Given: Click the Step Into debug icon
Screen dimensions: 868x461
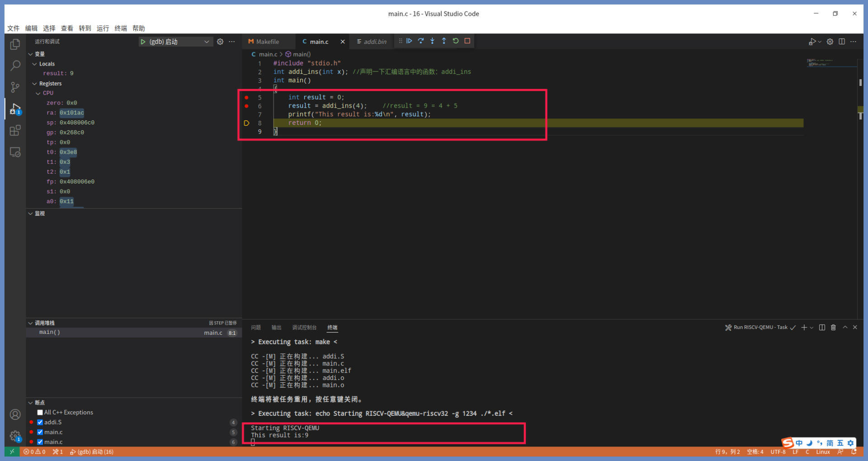Looking at the screenshot, I should coord(432,41).
